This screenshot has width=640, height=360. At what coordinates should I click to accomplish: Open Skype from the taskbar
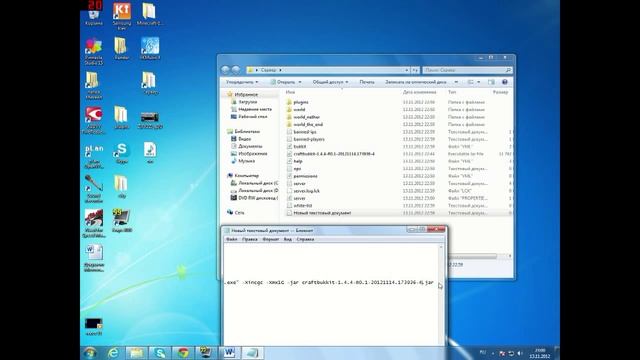[x=159, y=353]
